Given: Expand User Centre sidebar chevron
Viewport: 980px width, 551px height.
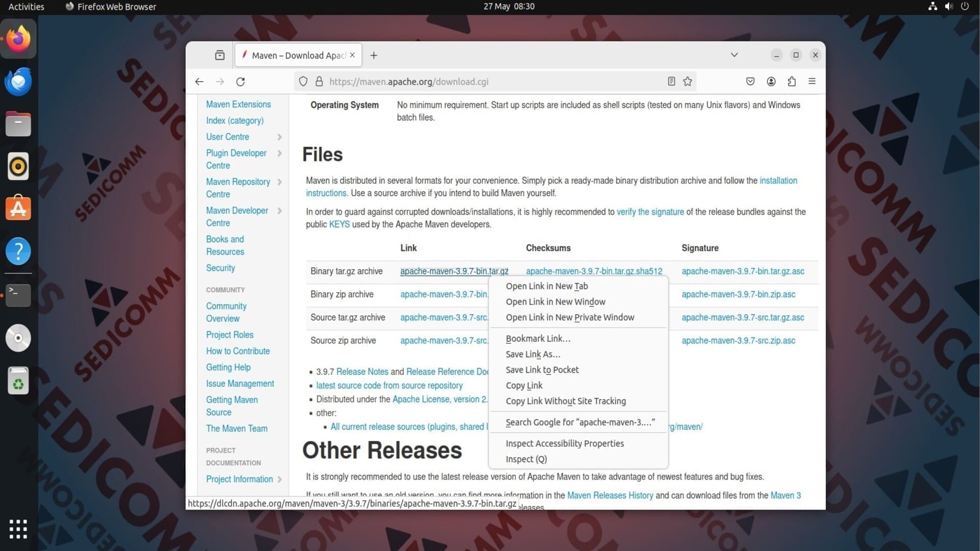Looking at the screenshot, I should 280,137.
